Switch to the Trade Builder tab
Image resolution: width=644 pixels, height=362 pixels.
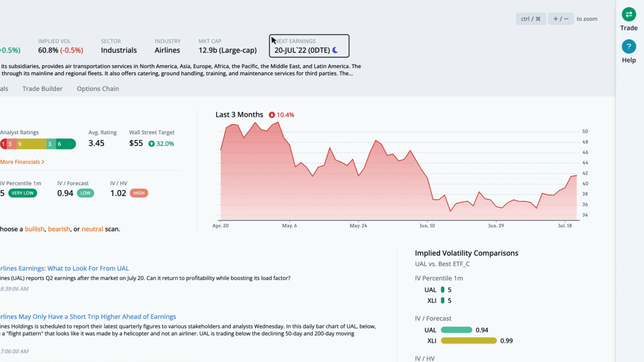42,88
